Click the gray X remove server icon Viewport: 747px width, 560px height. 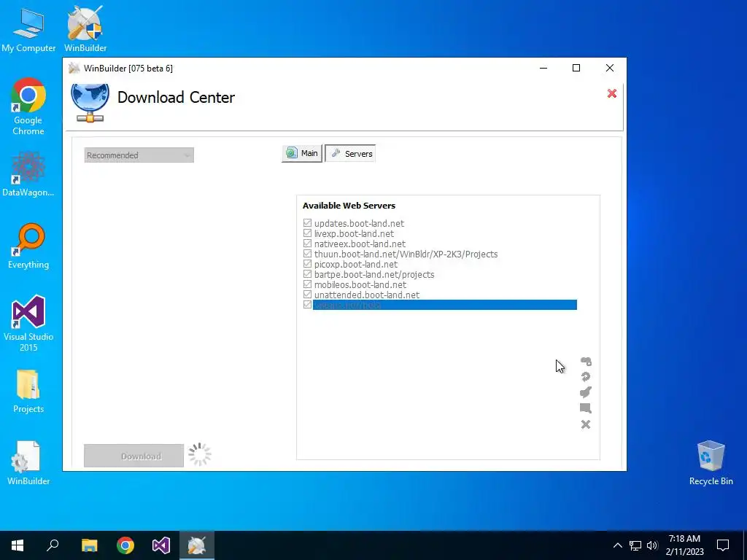pyautogui.click(x=586, y=424)
